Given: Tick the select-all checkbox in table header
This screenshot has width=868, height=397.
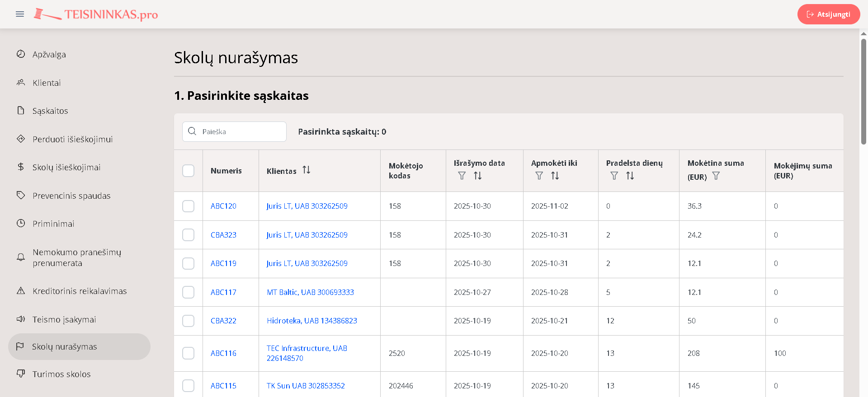Looking at the screenshot, I should coord(189,171).
